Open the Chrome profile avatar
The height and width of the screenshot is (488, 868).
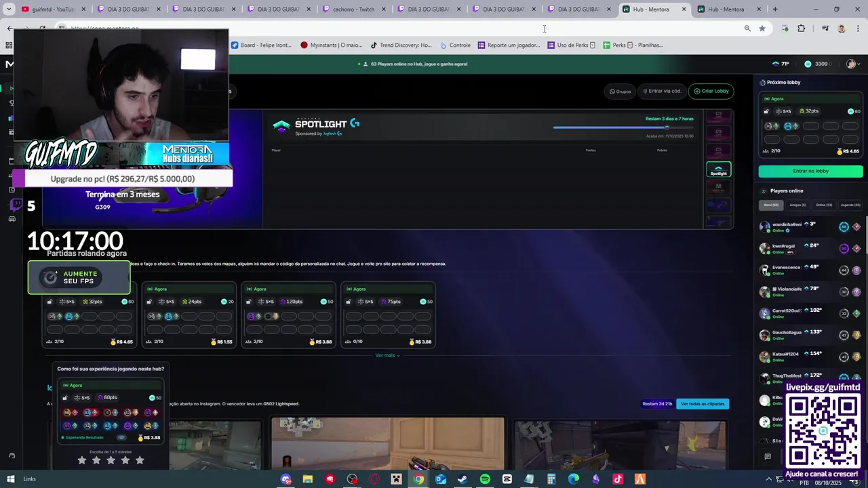pos(842,28)
